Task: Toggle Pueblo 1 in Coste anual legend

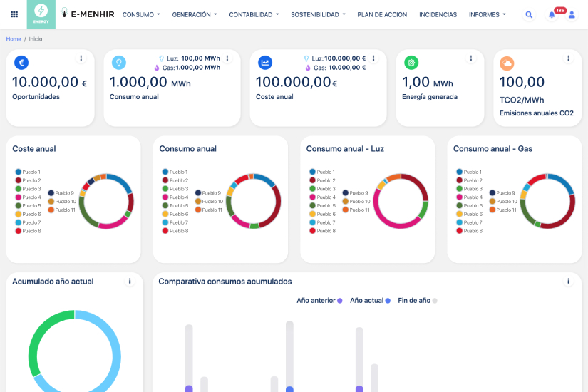Action: pos(28,172)
